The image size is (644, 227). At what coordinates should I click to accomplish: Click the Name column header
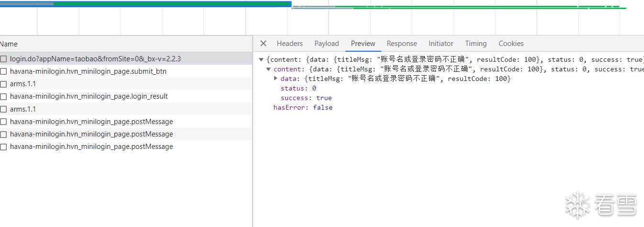[9, 44]
